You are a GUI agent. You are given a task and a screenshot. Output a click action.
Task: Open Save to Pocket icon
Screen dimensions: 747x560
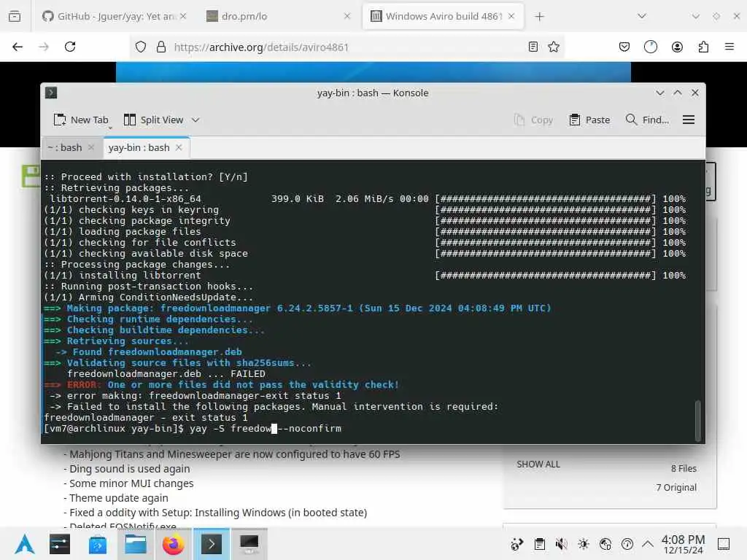point(624,47)
